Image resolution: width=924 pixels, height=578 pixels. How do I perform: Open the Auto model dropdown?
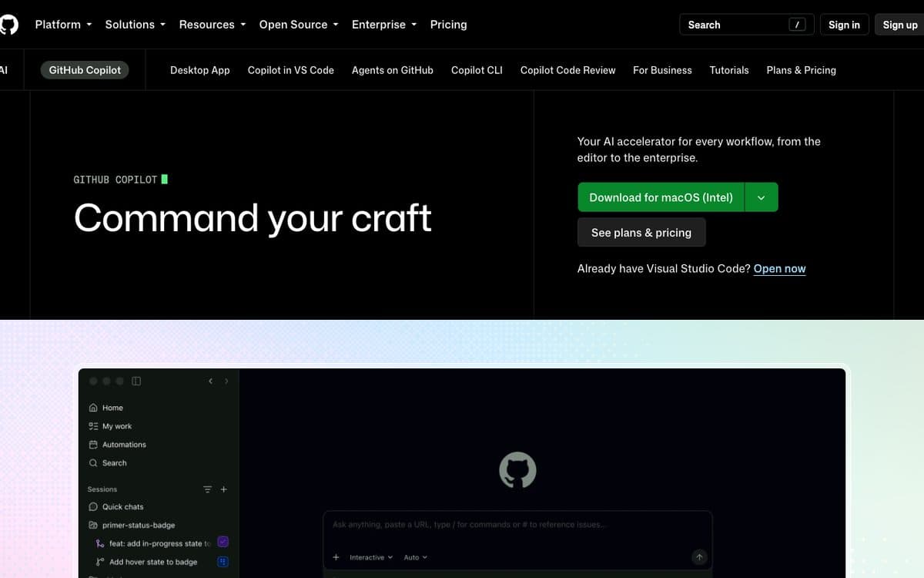[415, 557]
